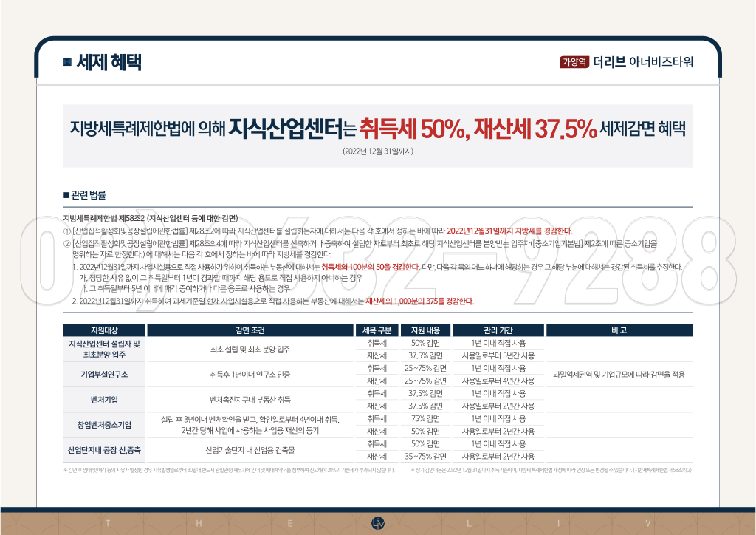This screenshot has width=756, height=535.
Task: Click condition cell 취득후 1년이내 연구소 인증
Action: click(x=250, y=375)
